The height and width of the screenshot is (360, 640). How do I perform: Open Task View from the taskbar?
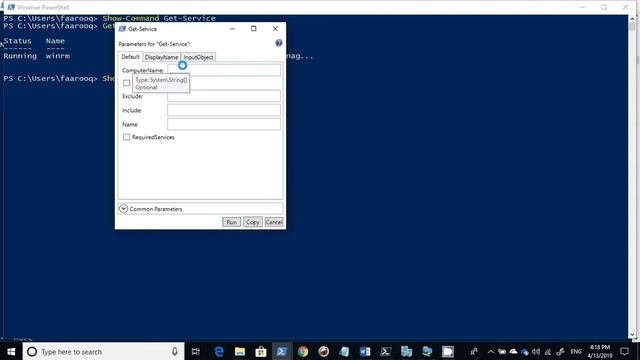click(196, 351)
